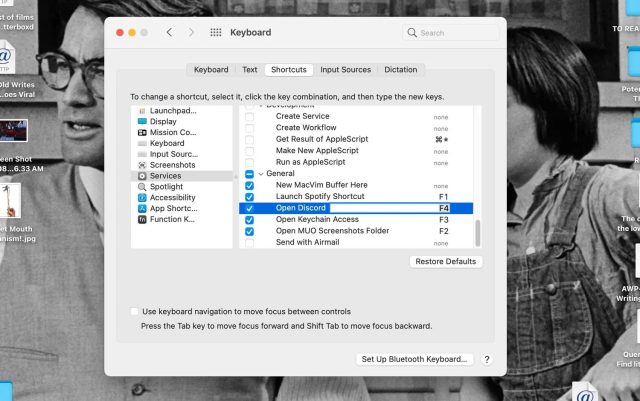Uncheck Launch Spotify Shortcut checkbox
This screenshot has height=401, width=640.
[x=249, y=197]
